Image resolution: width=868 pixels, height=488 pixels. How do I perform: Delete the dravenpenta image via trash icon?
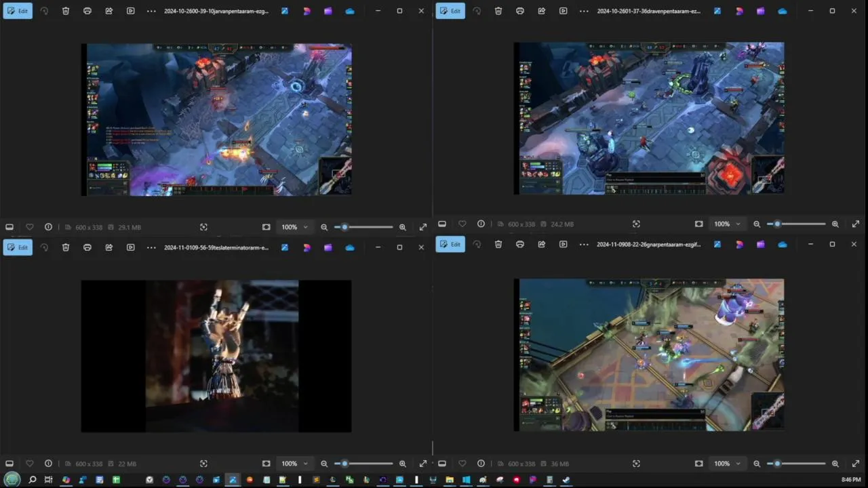(x=498, y=11)
